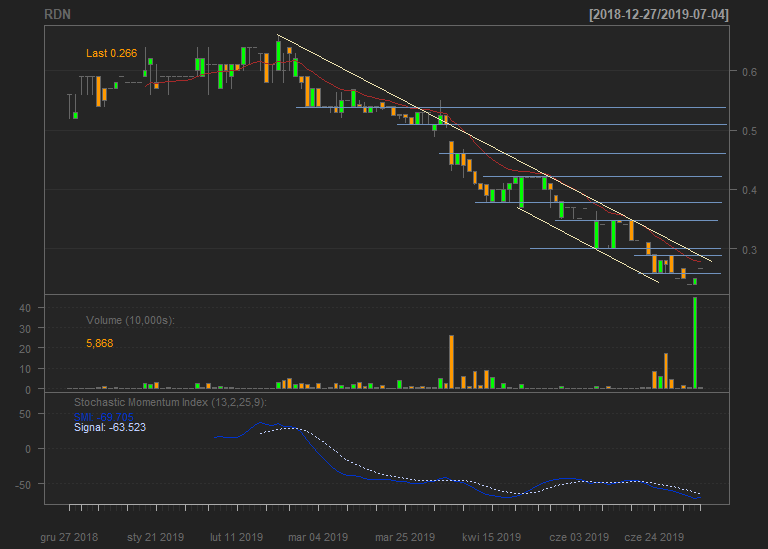
Task: Click the 'mar 25 2019' date label
Action: click(x=405, y=537)
